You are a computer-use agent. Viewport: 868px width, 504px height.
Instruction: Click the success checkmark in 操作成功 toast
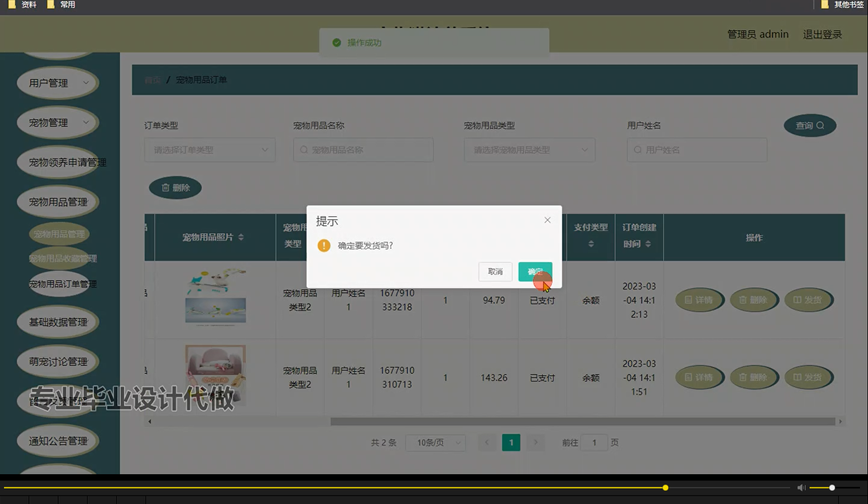coord(337,42)
